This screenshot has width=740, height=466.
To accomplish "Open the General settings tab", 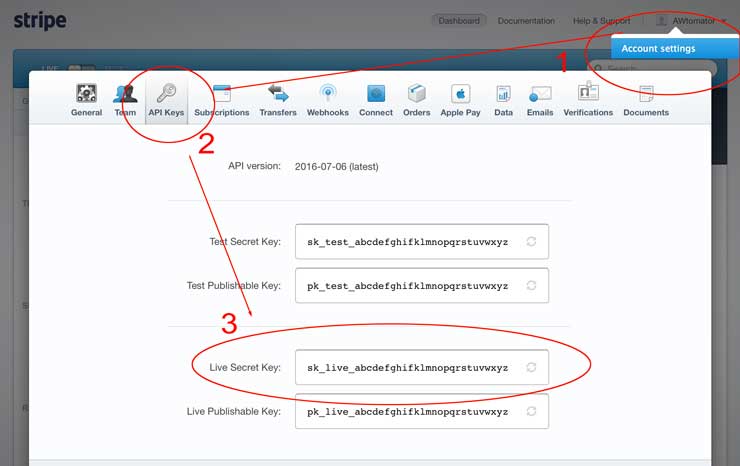I will pos(86,100).
